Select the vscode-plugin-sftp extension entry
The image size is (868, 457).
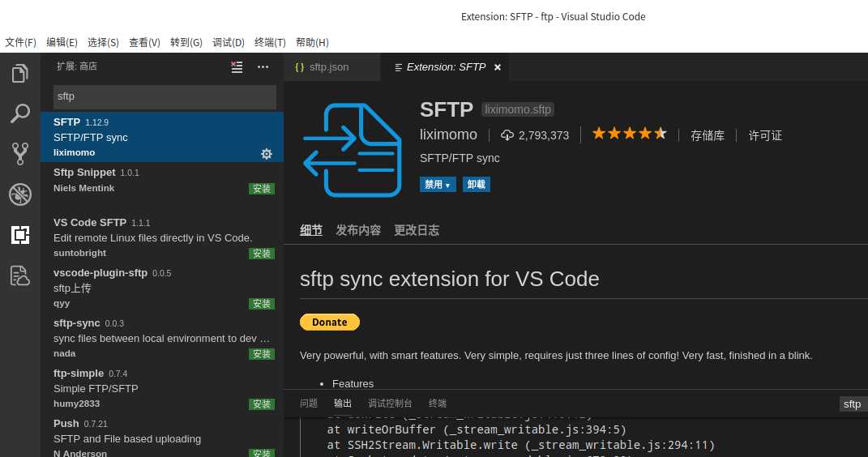(x=161, y=288)
